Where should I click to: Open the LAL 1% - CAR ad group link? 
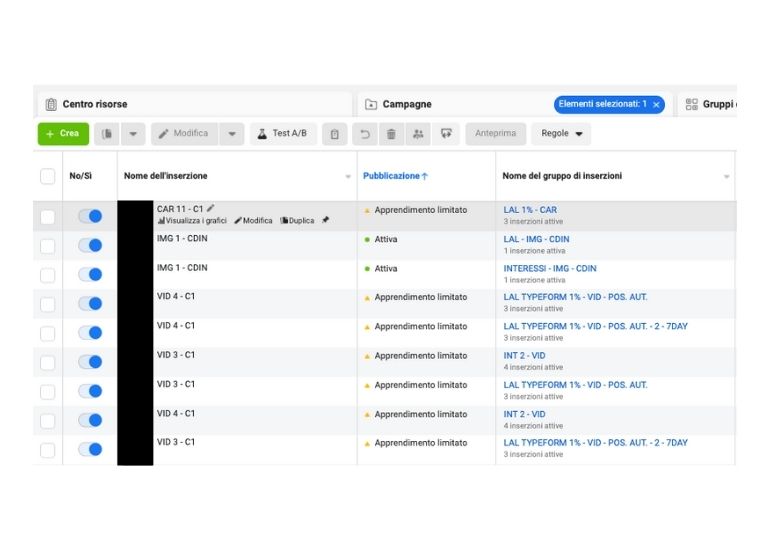pos(530,210)
